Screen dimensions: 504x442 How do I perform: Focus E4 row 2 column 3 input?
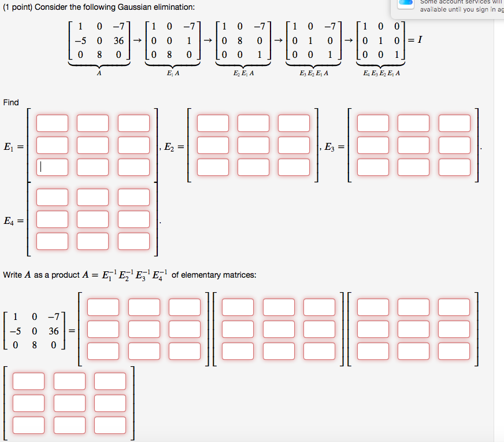pyautogui.click(x=134, y=219)
